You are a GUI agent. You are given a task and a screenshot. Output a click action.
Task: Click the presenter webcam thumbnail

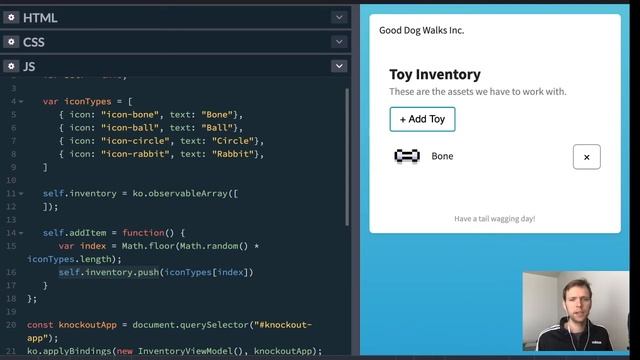point(576,311)
